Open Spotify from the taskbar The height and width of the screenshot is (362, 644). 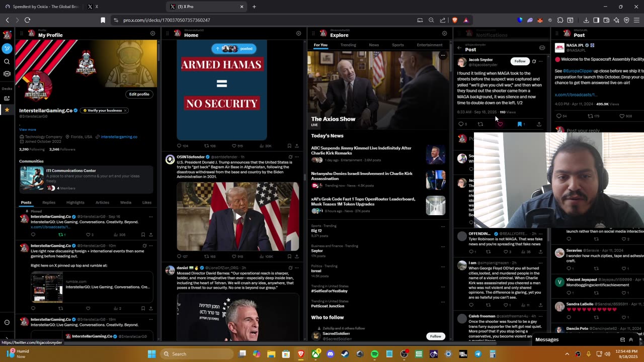coord(374,354)
